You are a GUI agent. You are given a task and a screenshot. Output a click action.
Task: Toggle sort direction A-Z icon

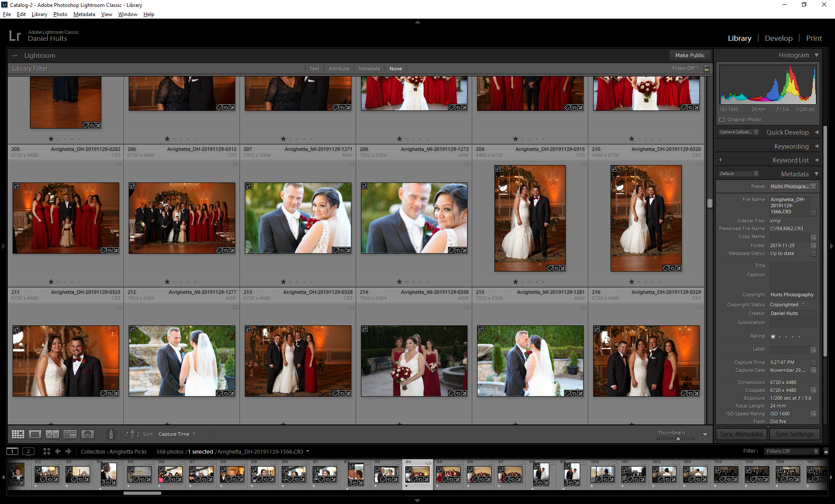coord(132,434)
